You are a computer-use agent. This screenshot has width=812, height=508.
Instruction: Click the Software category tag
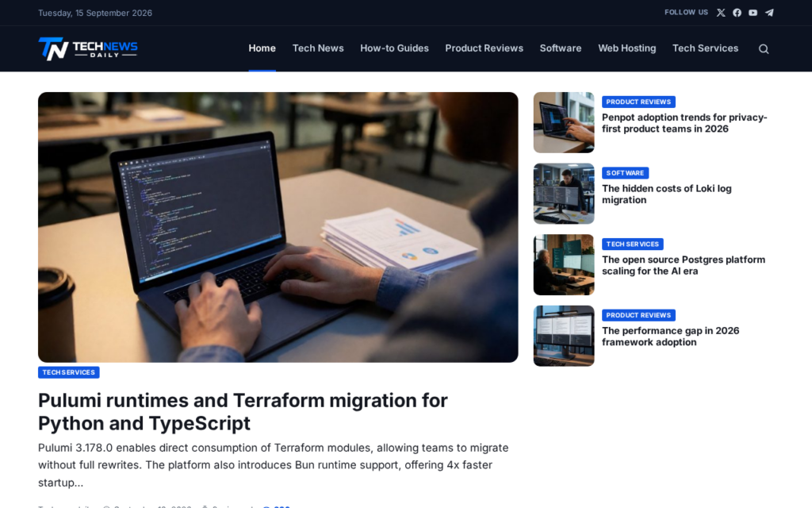point(625,172)
